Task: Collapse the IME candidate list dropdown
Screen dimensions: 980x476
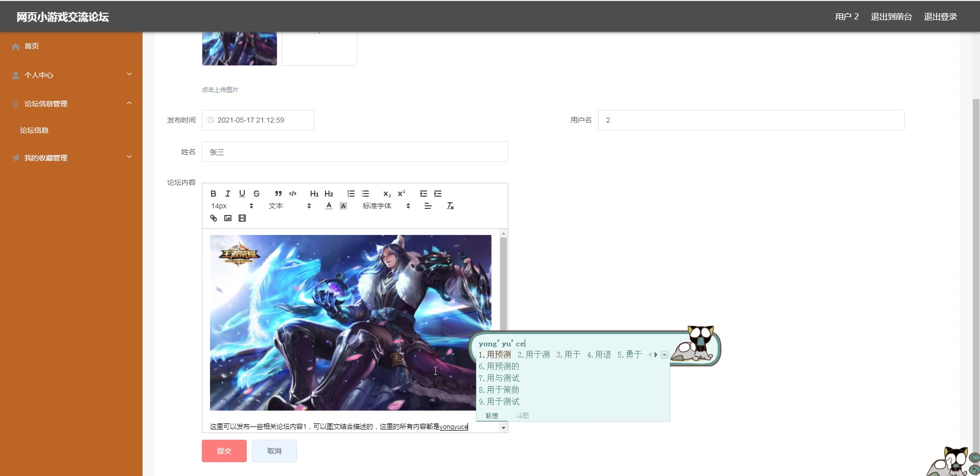Action: point(664,354)
